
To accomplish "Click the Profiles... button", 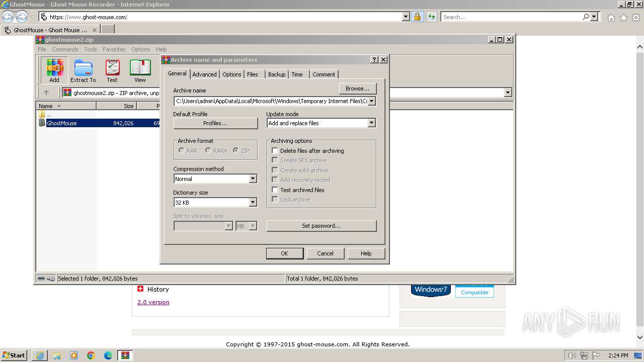I will click(x=215, y=123).
